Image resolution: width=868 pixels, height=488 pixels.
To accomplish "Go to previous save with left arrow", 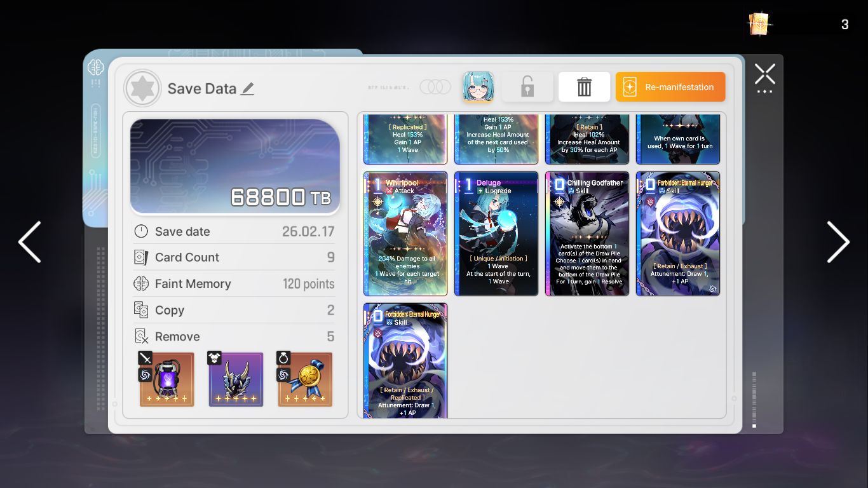I will [29, 242].
